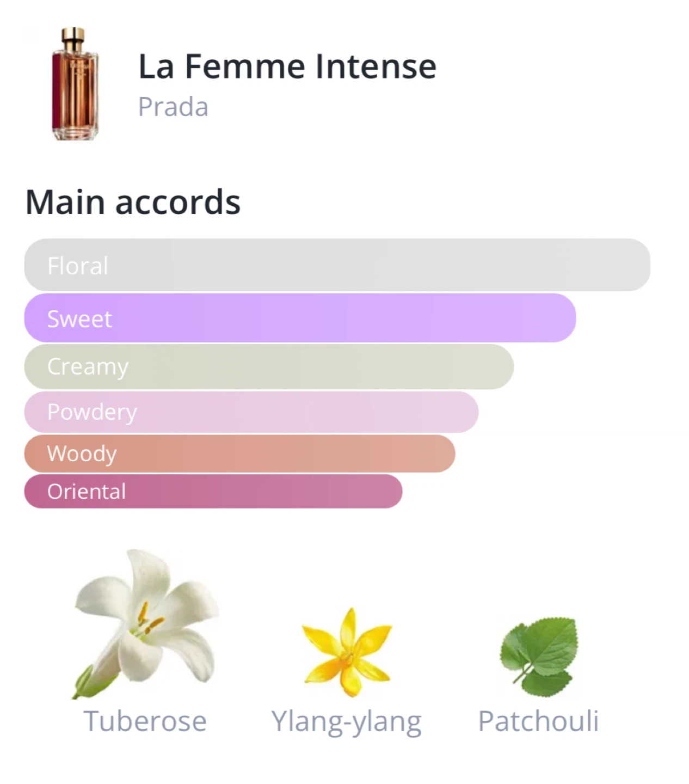The image size is (689, 784).
Task: Click the Prada brand name link
Action: [173, 107]
